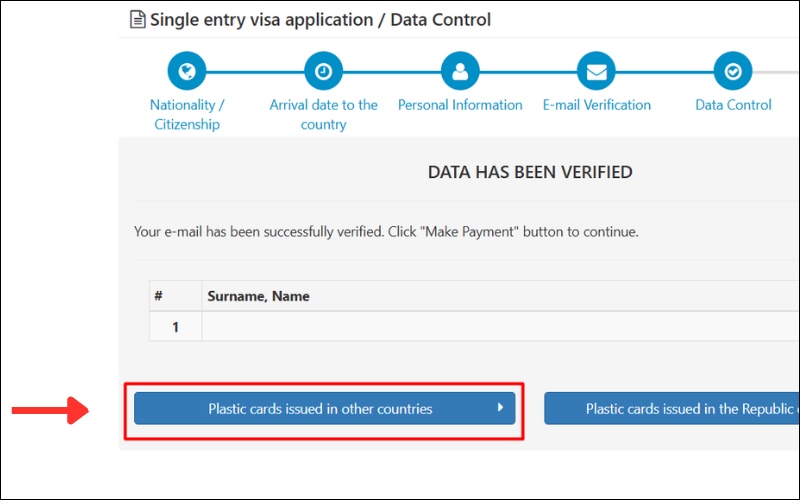
Task: Click the red arrow annotation pointing at button
Action: point(48,409)
